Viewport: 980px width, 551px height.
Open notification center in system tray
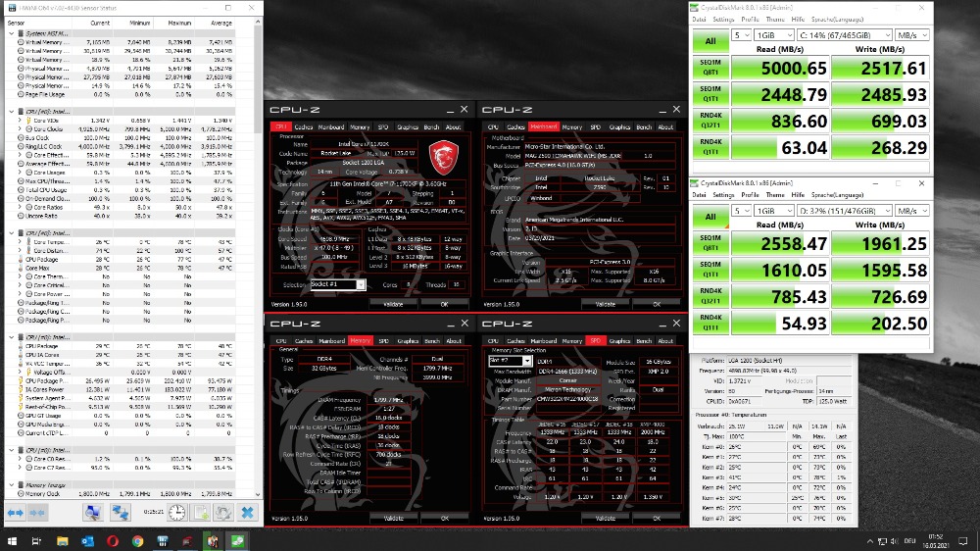[963, 541]
